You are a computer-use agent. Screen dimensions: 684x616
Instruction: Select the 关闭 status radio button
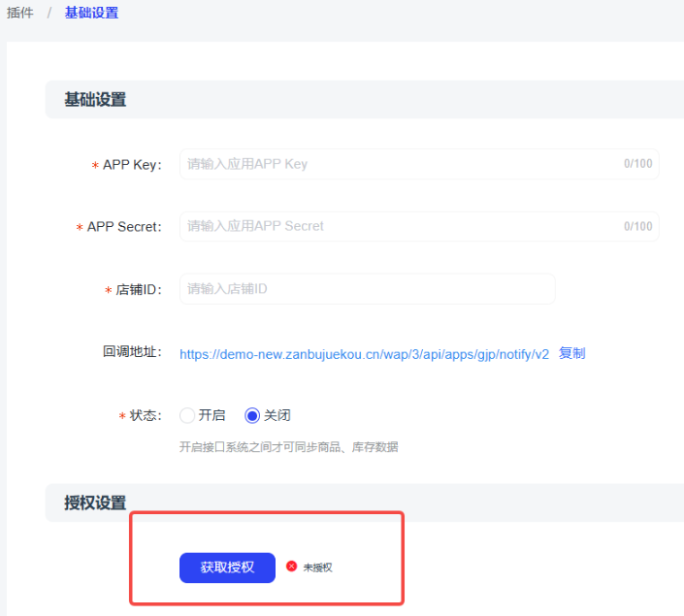(252, 415)
